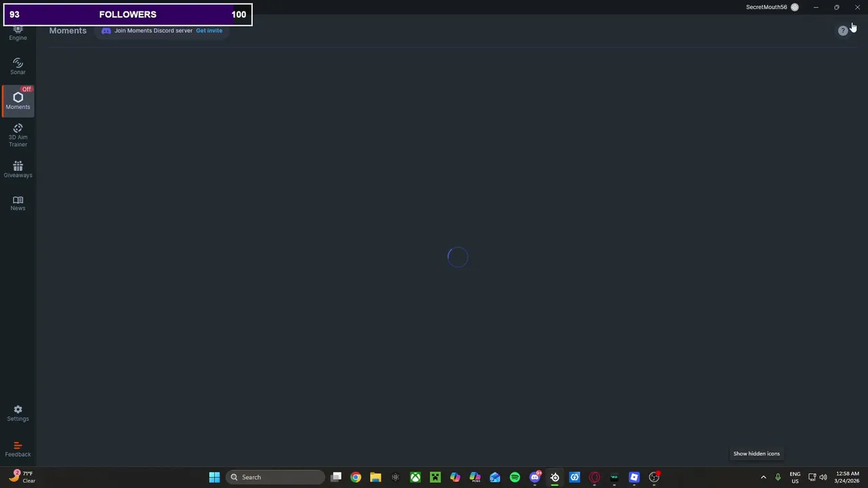Open the Sonar section

coord(18,66)
